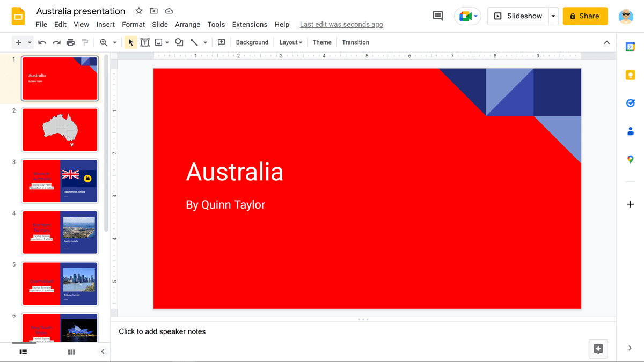Collapse the toolbar with the chevron
Viewport: 644px width, 362px height.
(x=606, y=42)
